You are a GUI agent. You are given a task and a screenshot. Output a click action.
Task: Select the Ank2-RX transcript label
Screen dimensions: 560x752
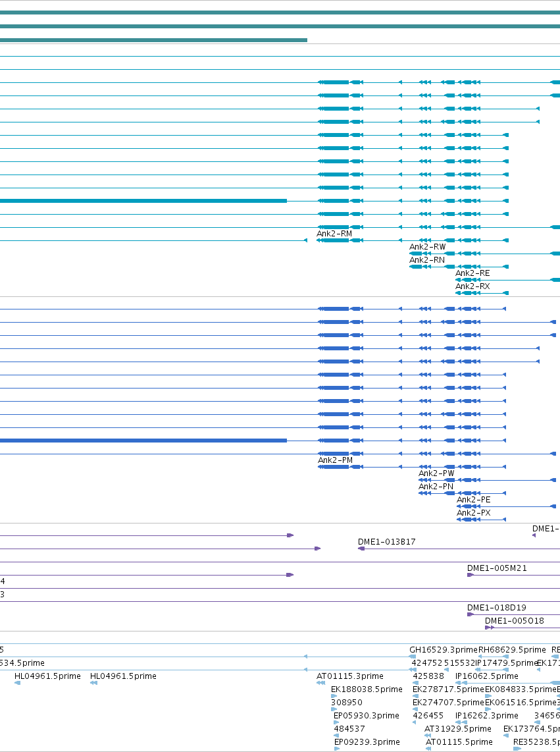472,286
